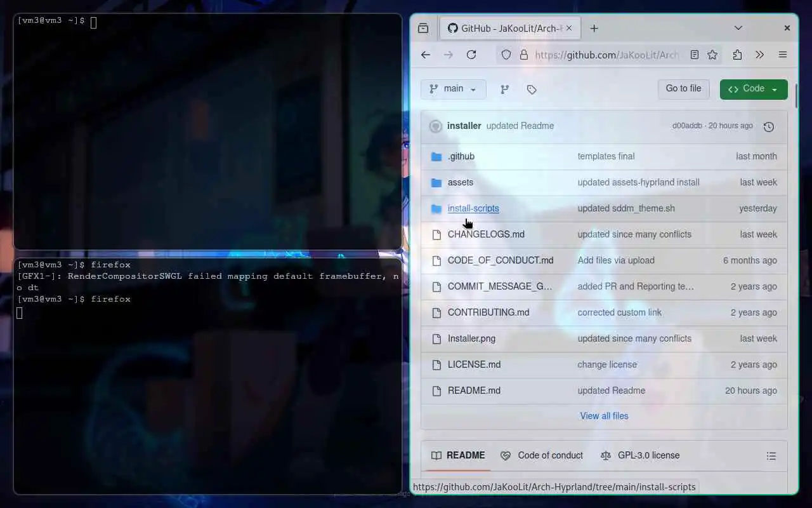Reload the GitHub page

point(471,55)
